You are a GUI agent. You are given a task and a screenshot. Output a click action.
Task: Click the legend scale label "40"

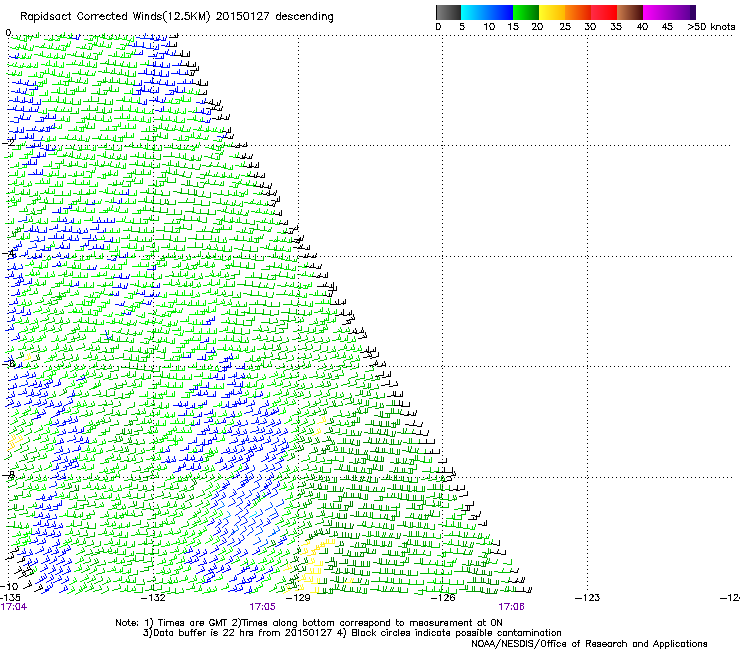tap(642, 27)
